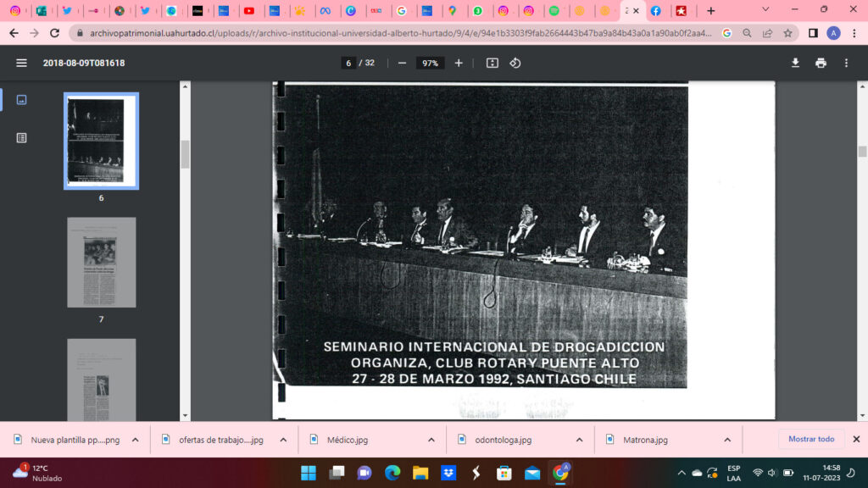Open the browser zoom magnifier icon

pyautogui.click(x=748, y=33)
